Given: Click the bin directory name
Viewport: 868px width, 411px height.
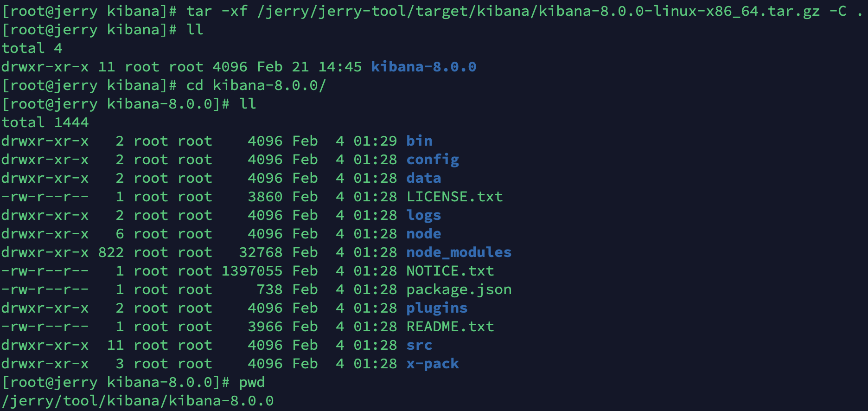Looking at the screenshot, I should (x=419, y=141).
